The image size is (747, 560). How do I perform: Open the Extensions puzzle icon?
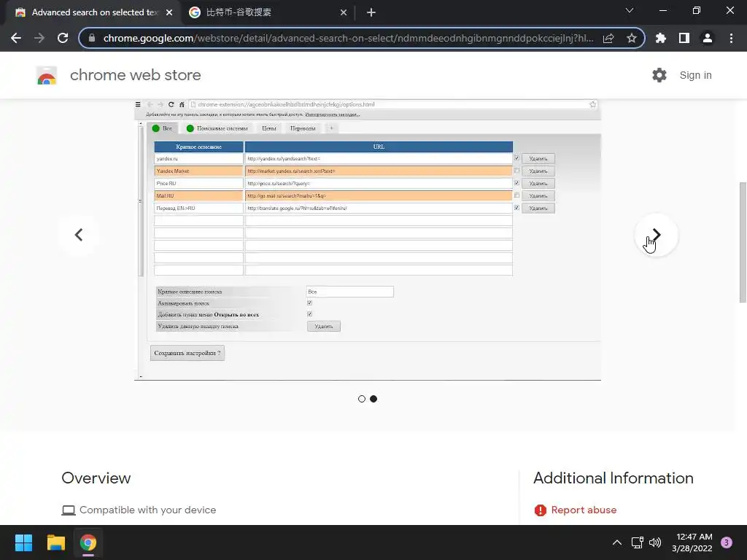click(x=661, y=38)
